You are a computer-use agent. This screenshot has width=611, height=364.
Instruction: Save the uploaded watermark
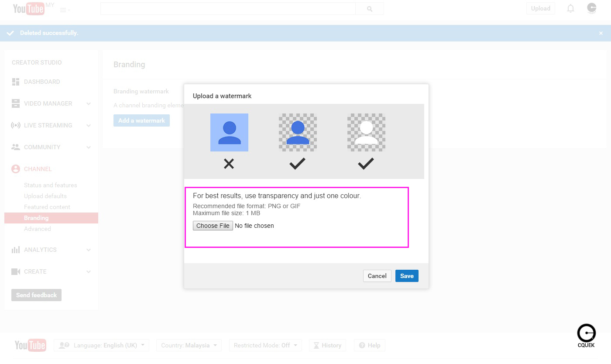[x=407, y=276]
